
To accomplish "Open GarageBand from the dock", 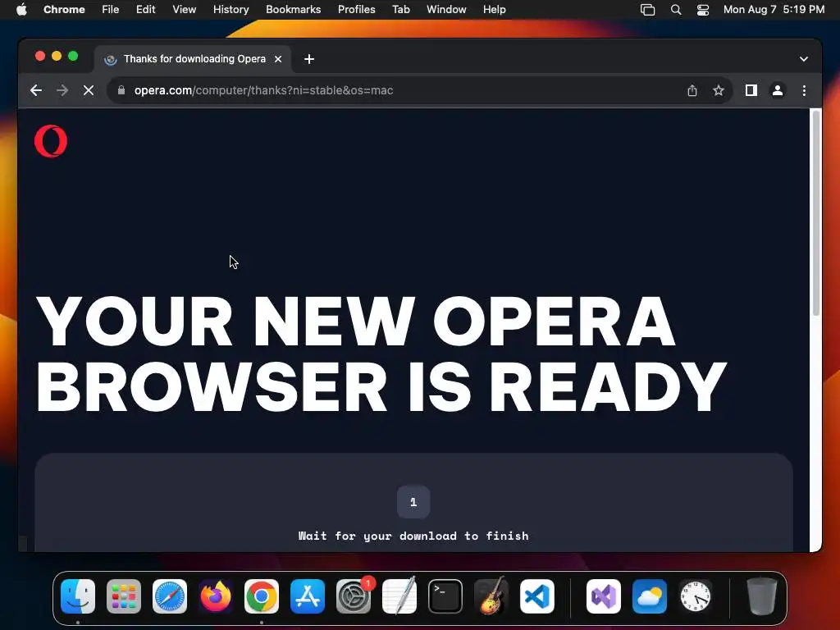I will tap(491, 596).
